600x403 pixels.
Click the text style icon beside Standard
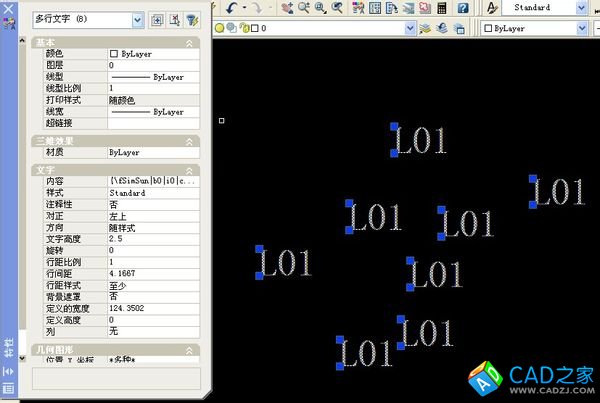pos(493,8)
